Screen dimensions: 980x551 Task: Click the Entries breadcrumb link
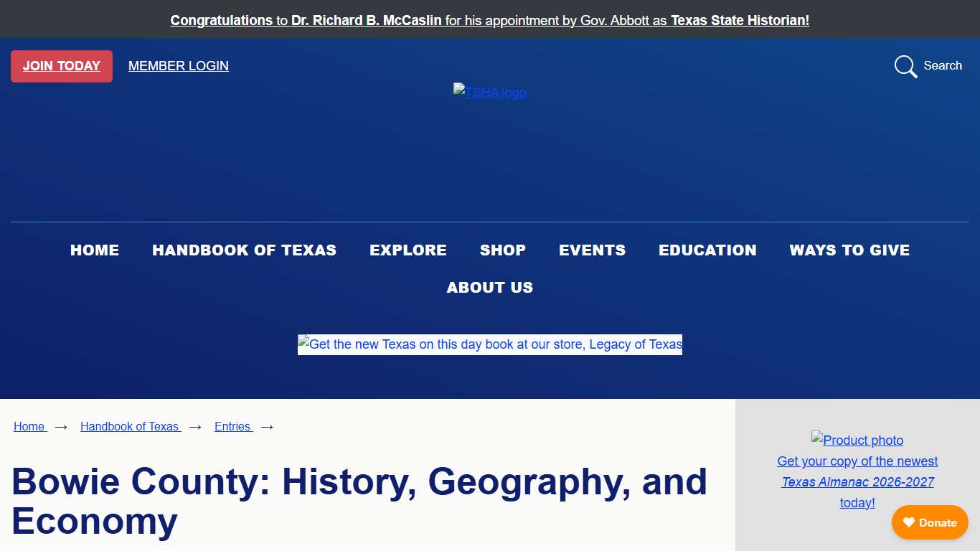232,426
